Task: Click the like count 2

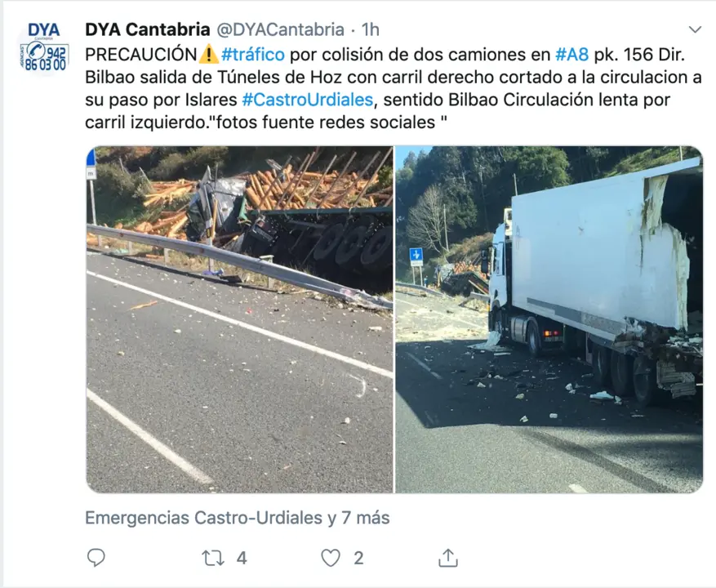Action: (x=358, y=558)
